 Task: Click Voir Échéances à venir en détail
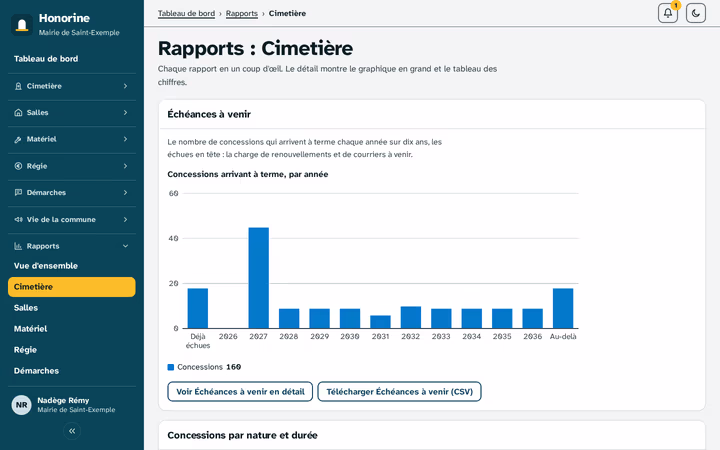[240, 392]
